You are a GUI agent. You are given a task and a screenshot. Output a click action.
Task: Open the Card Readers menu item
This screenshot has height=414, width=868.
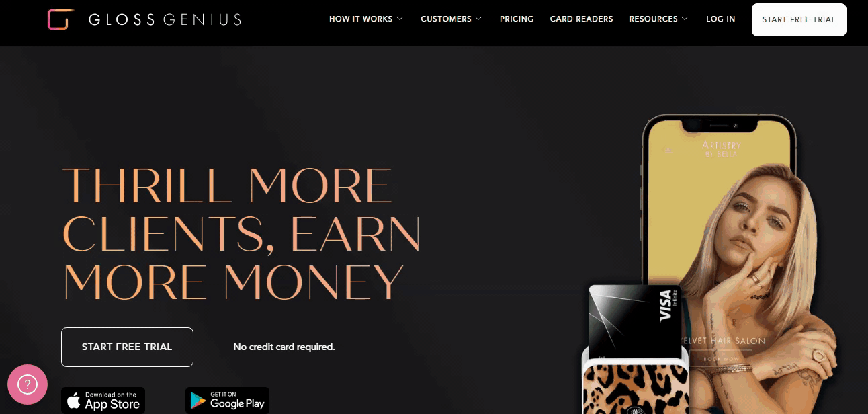coord(581,19)
